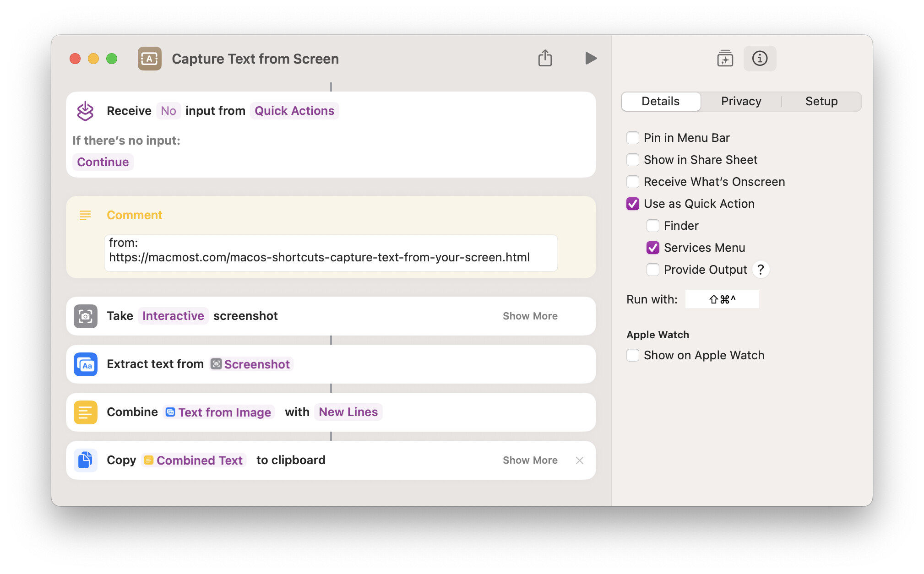Enable Show on Apple Watch

click(x=633, y=355)
